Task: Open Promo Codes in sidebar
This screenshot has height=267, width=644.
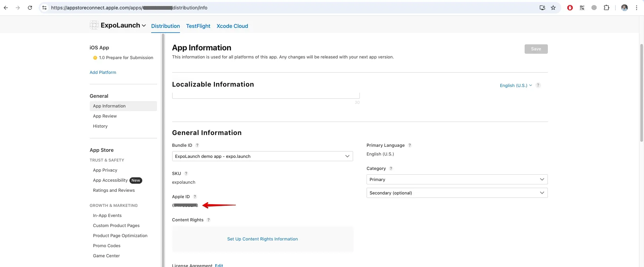Action: point(107,246)
